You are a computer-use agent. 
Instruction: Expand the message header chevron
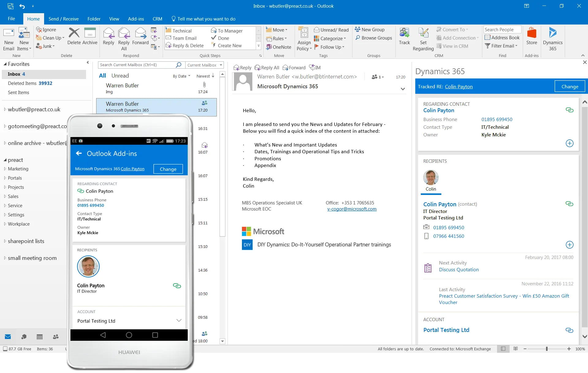[403, 89]
